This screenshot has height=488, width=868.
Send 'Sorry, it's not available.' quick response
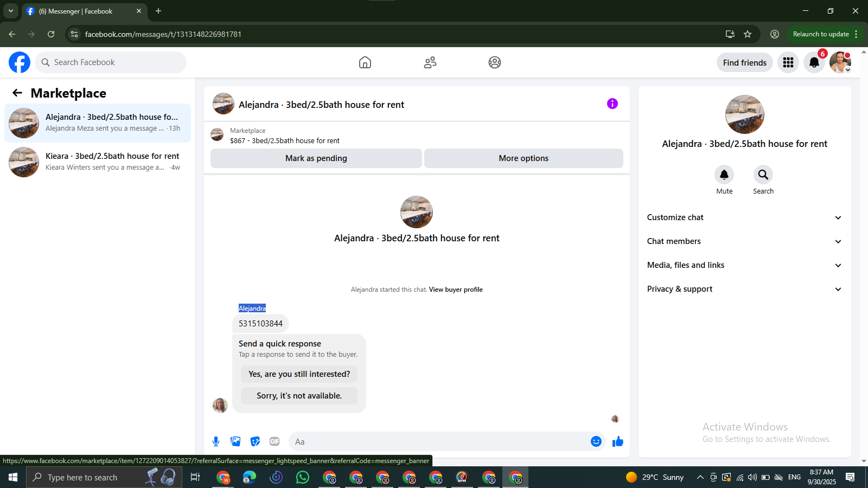(x=299, y=396)
